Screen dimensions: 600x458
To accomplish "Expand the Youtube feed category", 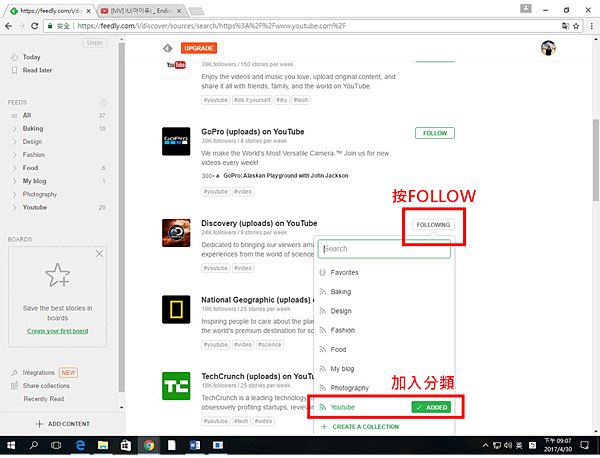I will 15,207.
